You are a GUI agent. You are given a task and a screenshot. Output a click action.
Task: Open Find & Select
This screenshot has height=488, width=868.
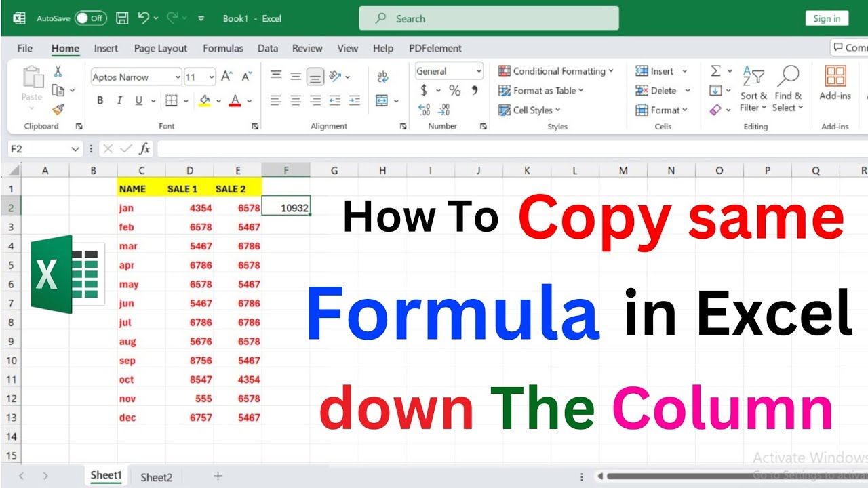click(x=788, y=89)
